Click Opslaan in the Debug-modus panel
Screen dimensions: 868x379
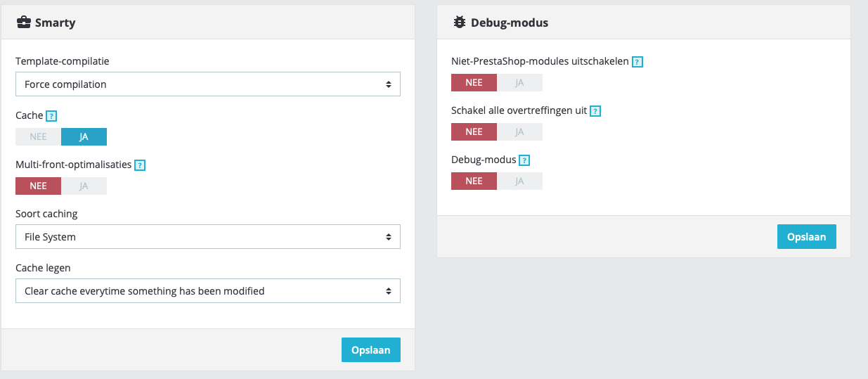pyautogui.click(x=806, y=237)
